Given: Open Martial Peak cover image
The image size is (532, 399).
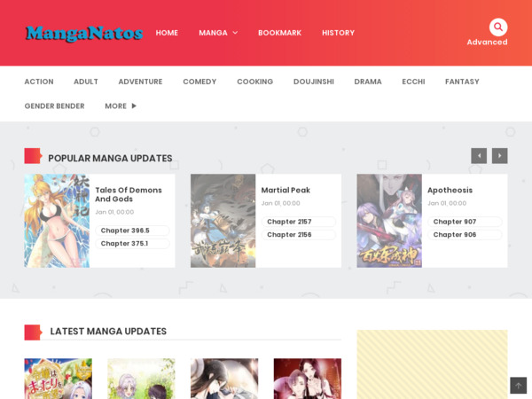Looking at the screenshot, I should click(x=223, y=221).
